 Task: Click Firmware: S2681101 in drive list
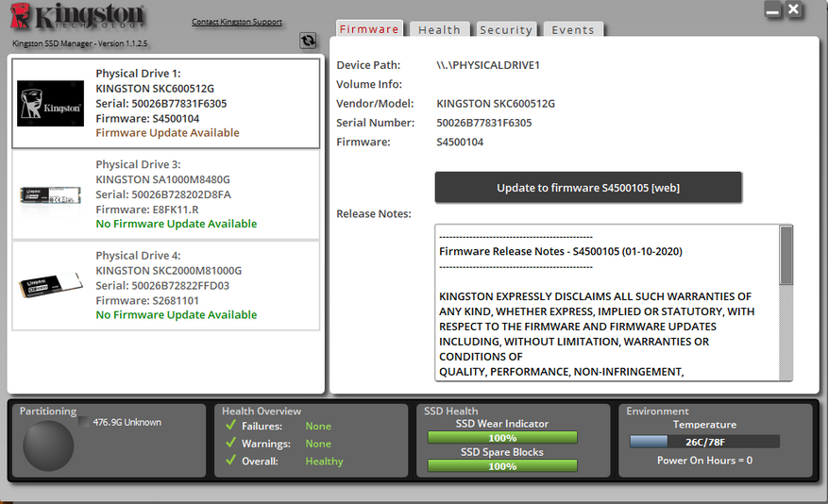click(x=146, y=300)
